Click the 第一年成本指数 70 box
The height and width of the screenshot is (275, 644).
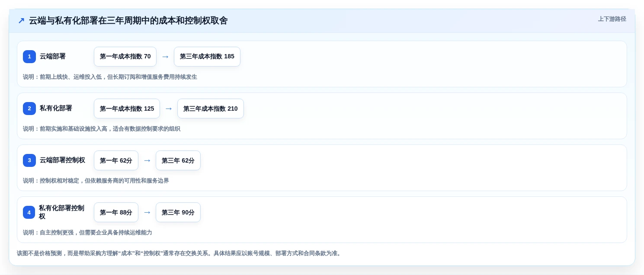tap(125, 57)
